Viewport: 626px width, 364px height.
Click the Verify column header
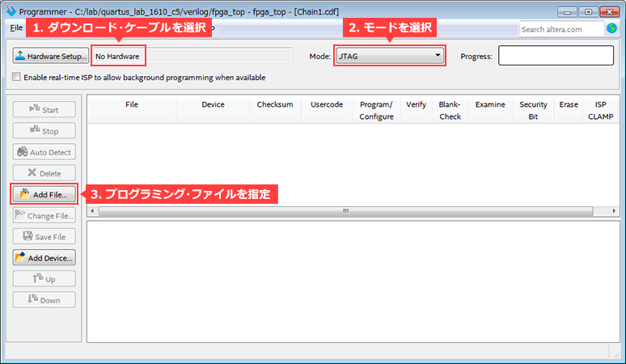click(416, 110)
